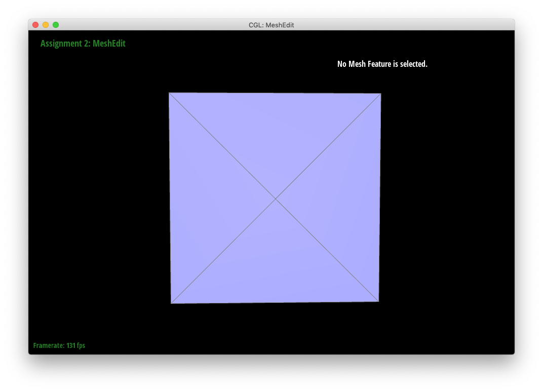The width and height of the screenshot is (543, 392).
Task: Click the "CGL: MeshEdit" window title bar
Action: [271, 25]
